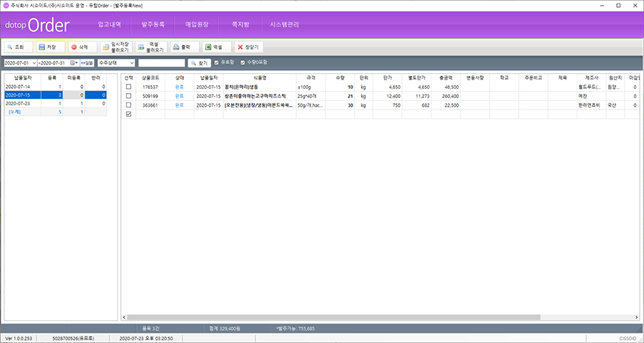Screen dimensions: 644x343
Task: Expand the start date 2020-07-01 dropdown
Action: point(34,63)
